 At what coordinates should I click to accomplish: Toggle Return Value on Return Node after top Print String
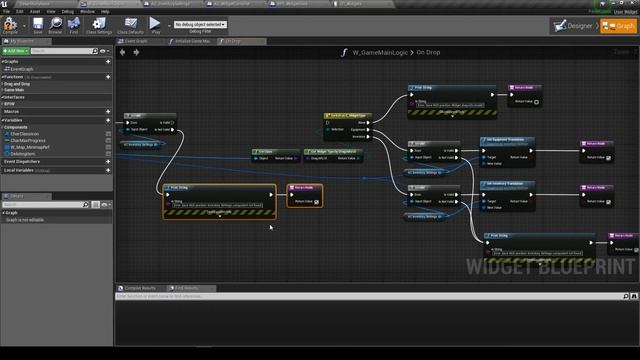click(x=536, y=102)
